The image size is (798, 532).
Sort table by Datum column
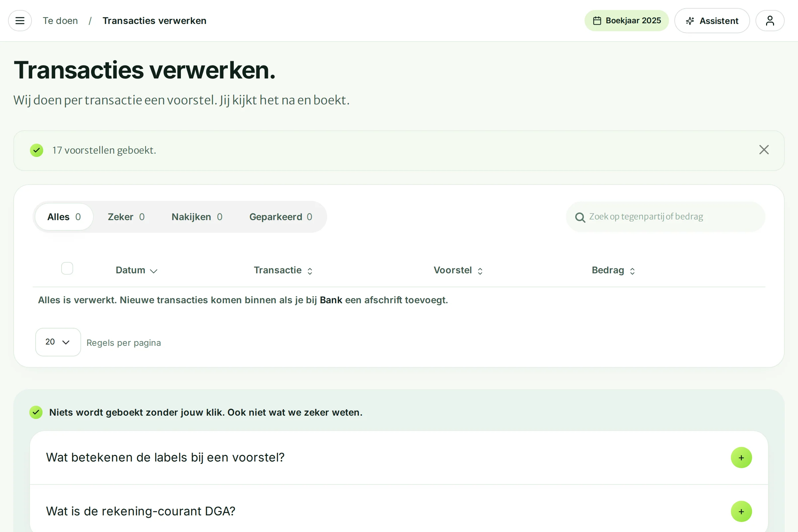pyautogui.click(x=136, y=270)
